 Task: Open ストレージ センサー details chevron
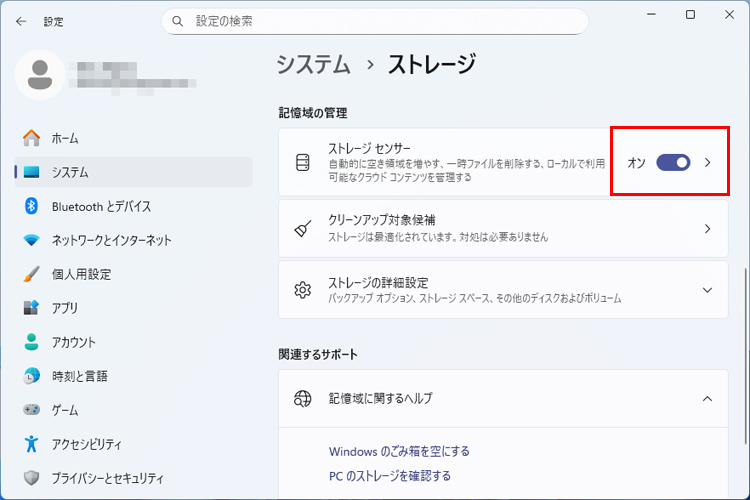708,162
